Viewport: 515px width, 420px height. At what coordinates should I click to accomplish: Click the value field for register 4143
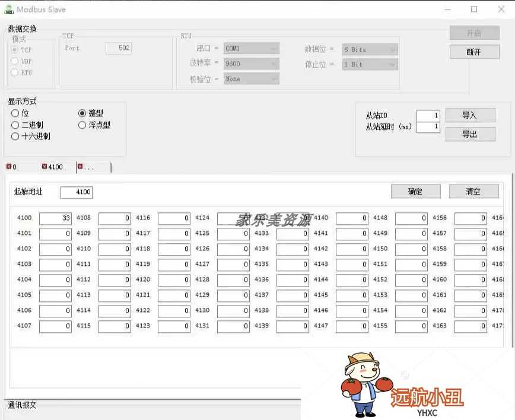352,265
